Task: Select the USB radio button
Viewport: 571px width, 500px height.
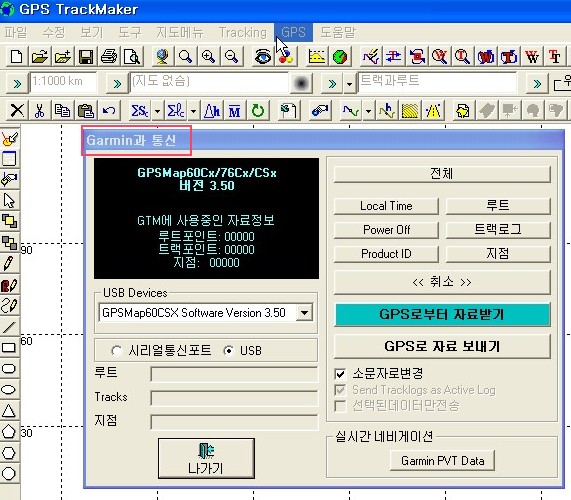Action: click(x=228, y=351)
